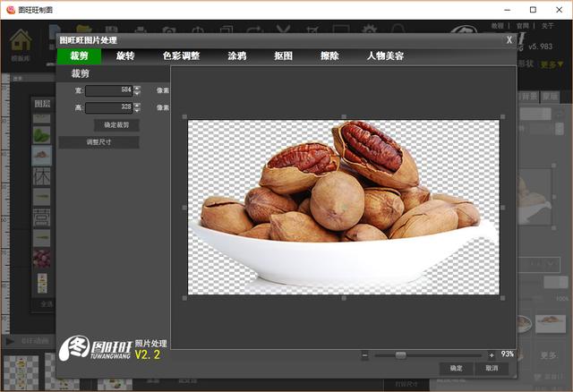Select bottom-right crop handle
The image size is (573, 392).
[x=503, y=298]
